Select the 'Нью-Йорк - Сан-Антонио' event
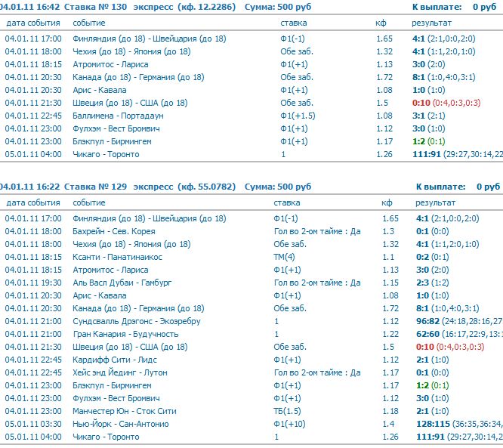 click(x=121, y=424)
